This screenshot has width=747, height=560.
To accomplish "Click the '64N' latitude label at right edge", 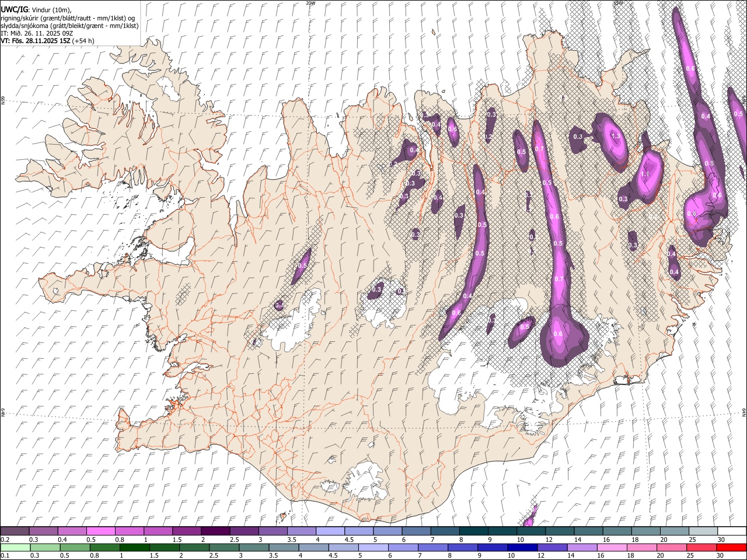I will 744,412.
